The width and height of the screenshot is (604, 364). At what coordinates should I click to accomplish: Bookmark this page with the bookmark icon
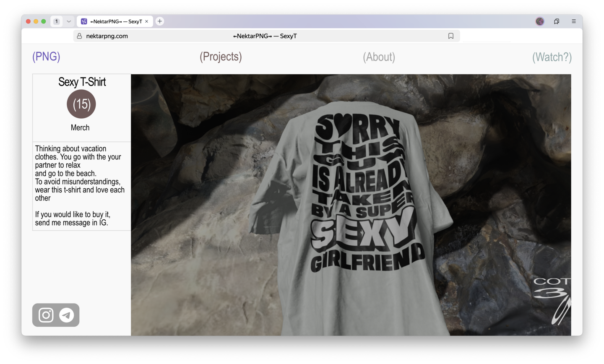[451, 36]
